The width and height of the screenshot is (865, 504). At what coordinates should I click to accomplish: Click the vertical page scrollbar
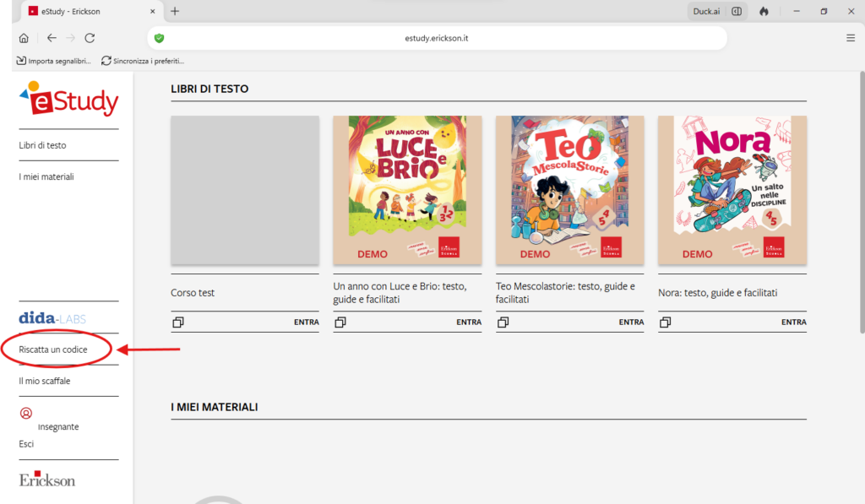[x=862, y=203]
